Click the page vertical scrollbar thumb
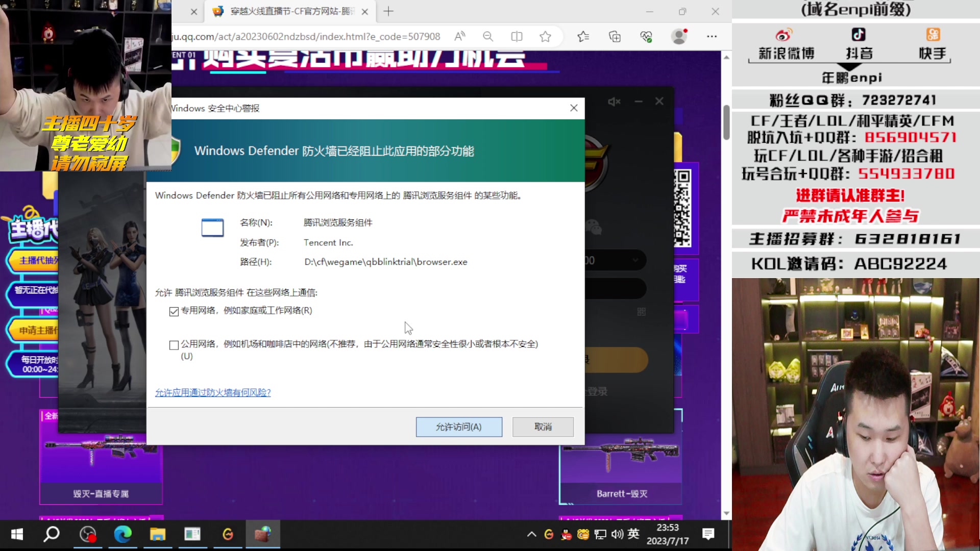 coord(726,122)
